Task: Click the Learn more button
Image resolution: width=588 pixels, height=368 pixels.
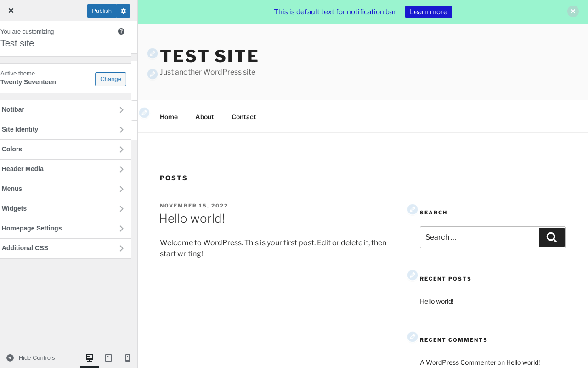Action: click(x=428, y=12)
